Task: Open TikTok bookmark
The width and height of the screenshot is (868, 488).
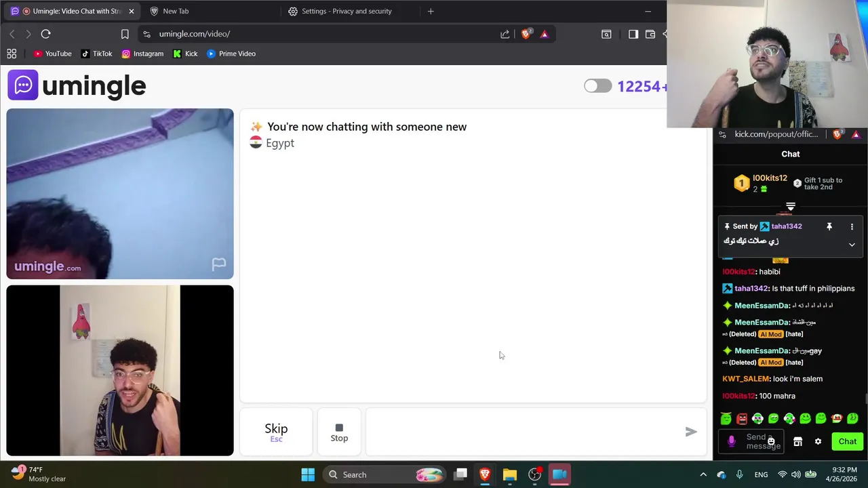Action: pyautogui.click(x=96, y=54)
